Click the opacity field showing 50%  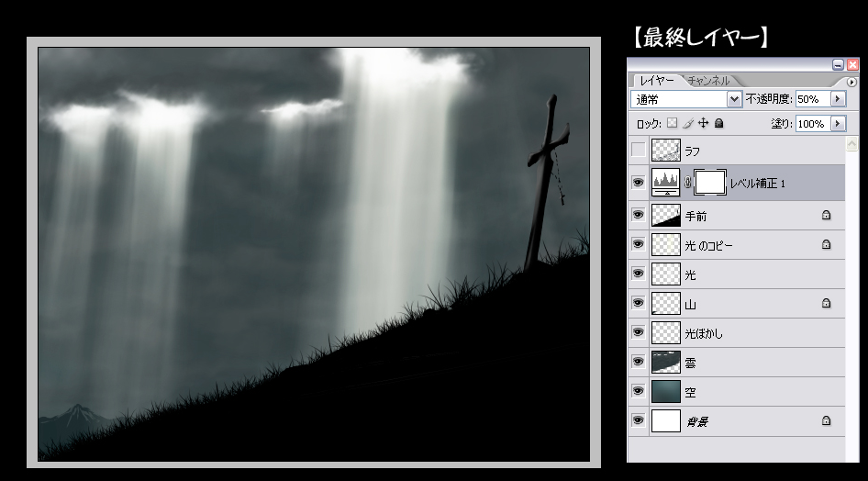tap(813, 98)
